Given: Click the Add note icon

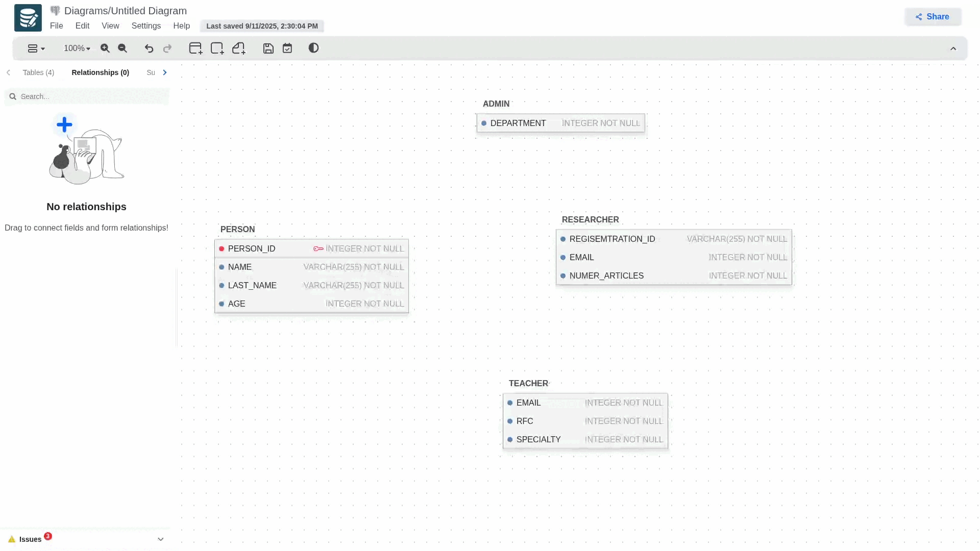Looking at the screenshot, I should [x=238, y=48].
